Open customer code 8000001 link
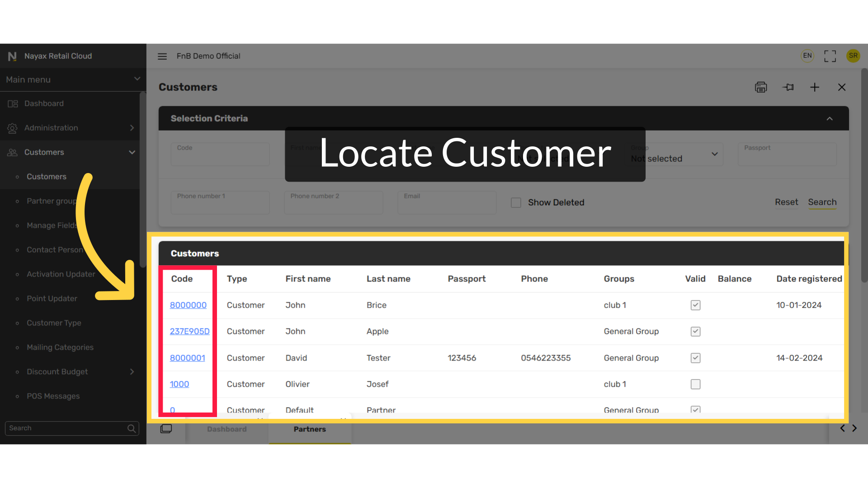The image size is (868, 488). [x=187, y=358]
